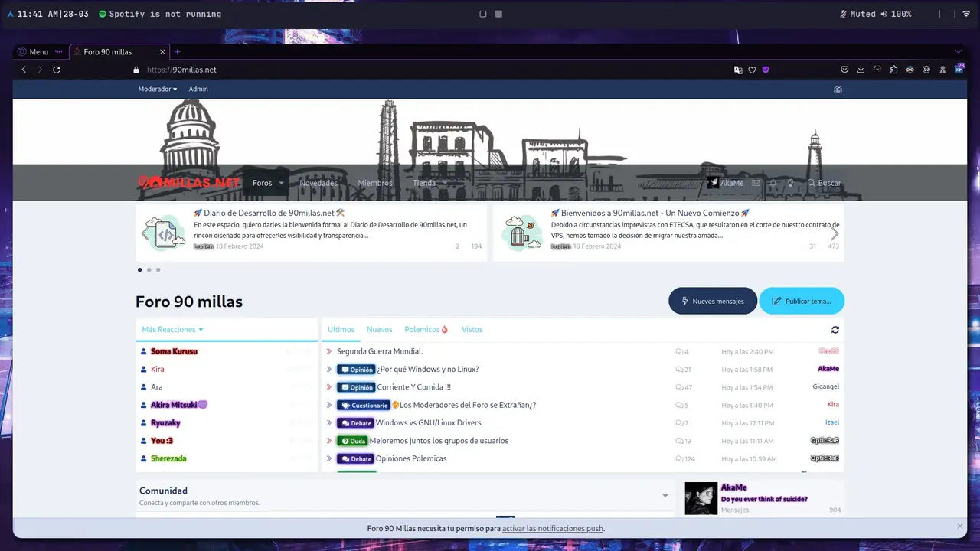Click the Publicar tema button

coord(802,301)
